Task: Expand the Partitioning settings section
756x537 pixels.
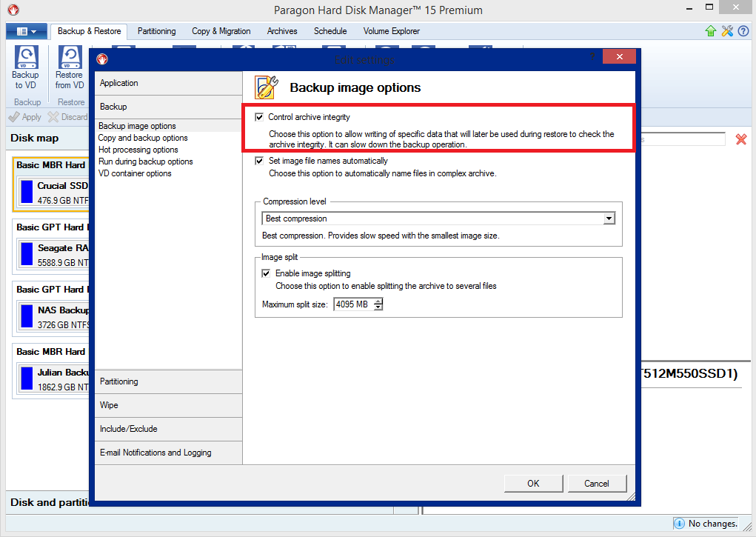Action: coord(168,381)
